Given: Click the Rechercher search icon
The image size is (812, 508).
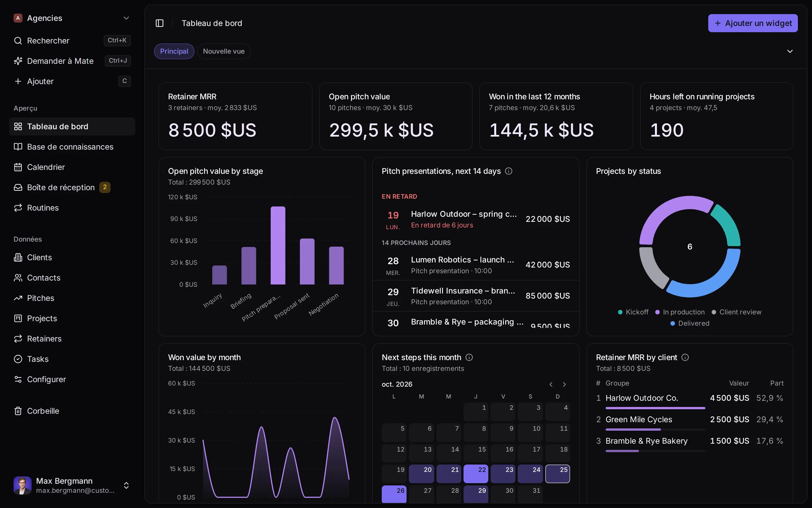Looking at the screenshot, I should pyautogui.click(x=18, y=41).
